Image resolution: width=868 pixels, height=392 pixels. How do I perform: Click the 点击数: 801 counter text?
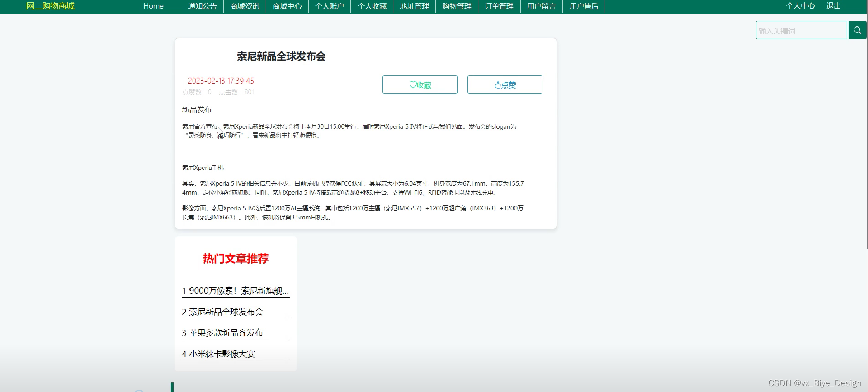[x=236, y=92]
